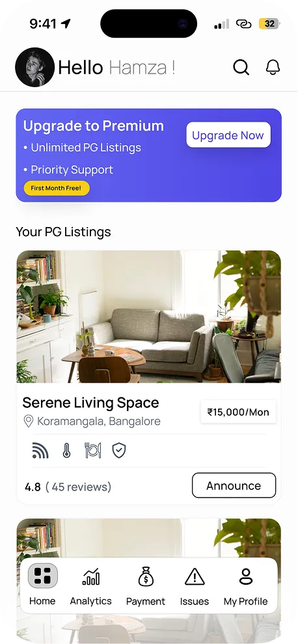Click the Upgrade Now button
The height and width of the screenshot is (644, 298).
(x=228, y=135)
